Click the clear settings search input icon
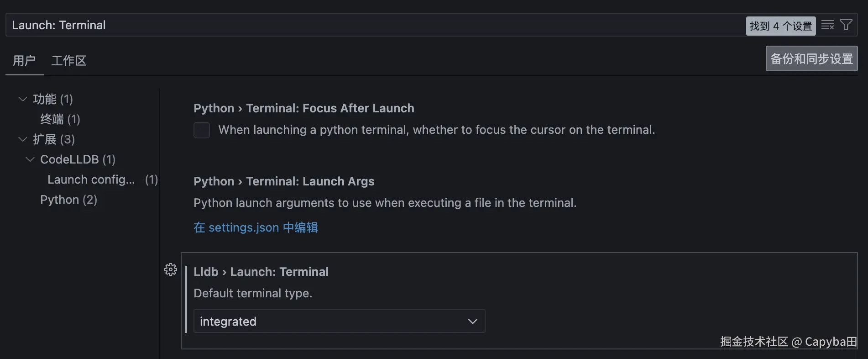The width and height of the screenshot is (868, 359). (827, 25)
